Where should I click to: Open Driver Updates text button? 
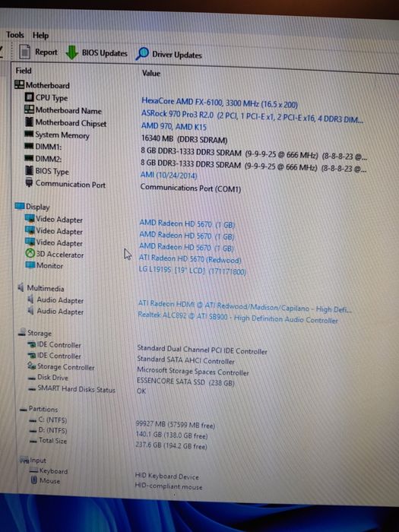[x=177, y=55]
